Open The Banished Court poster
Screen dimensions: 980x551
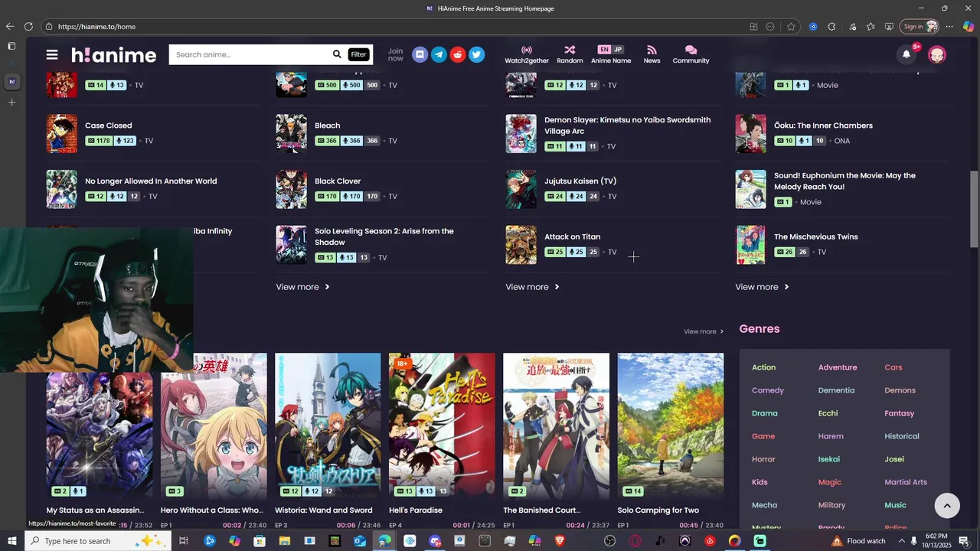556,426
